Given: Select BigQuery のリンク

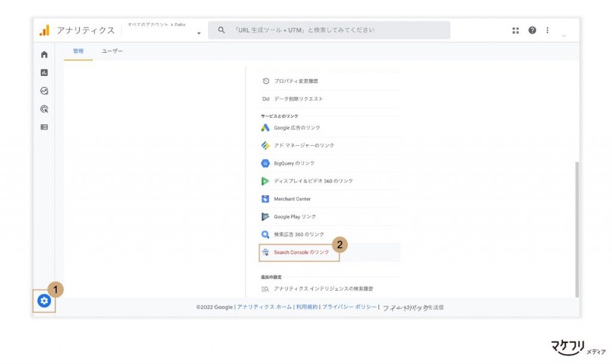Looking at the screenshot, I should [293, 163].
